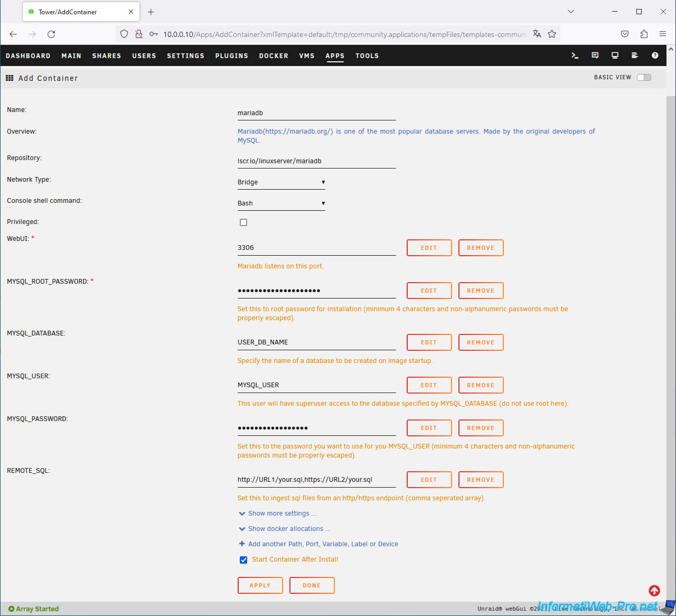
Task: Reload the page with the browser refresh icon
Action: 51,34
